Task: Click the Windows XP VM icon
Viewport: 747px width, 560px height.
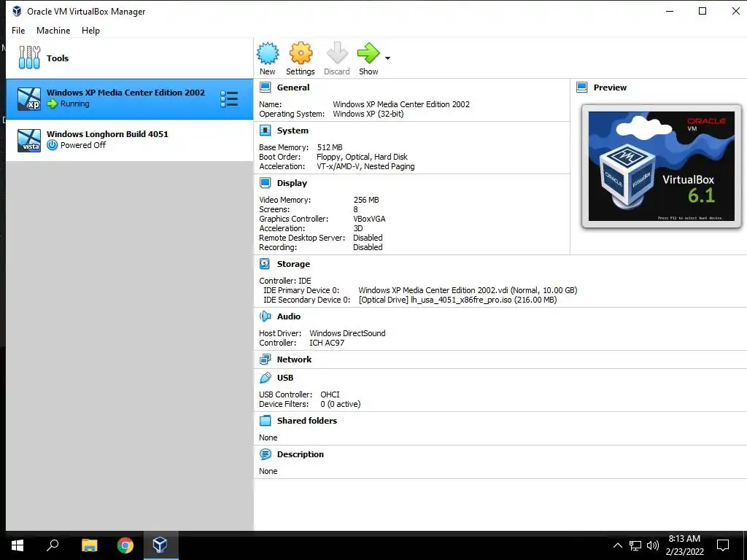Action: click(29, 99)
